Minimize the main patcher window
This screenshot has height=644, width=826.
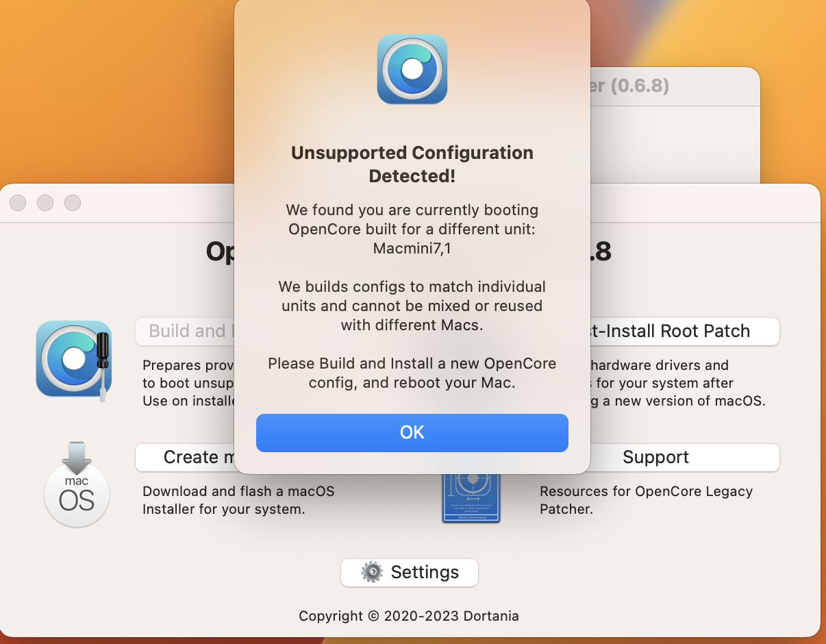[x=45, y=203]
